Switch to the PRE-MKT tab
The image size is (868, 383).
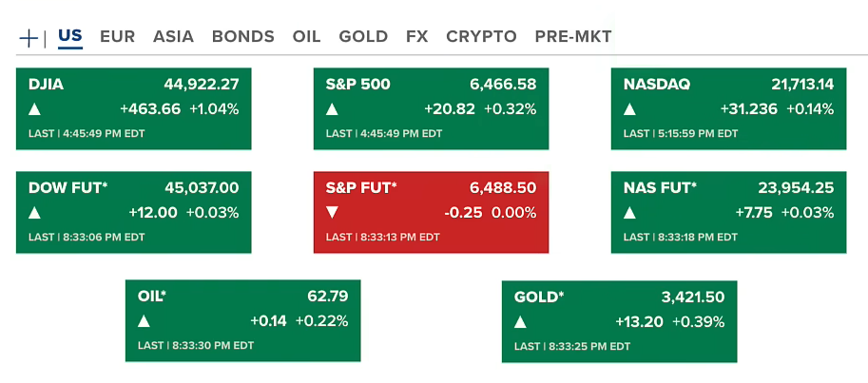tap(572, 37)
